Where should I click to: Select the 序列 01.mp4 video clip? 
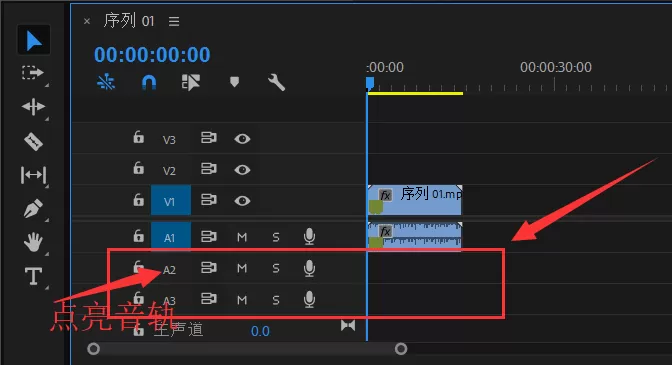(415, 200)
